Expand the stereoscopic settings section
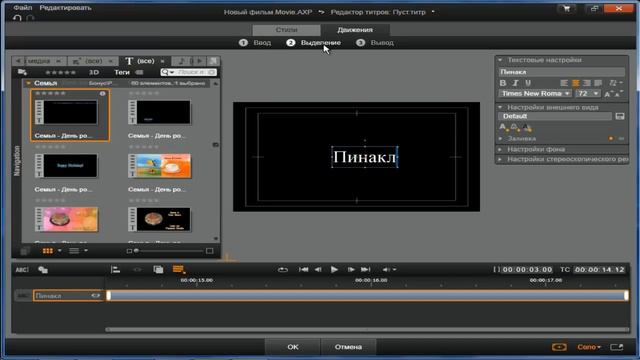Viewport: 640px width, 360px height. pos(500,159)
